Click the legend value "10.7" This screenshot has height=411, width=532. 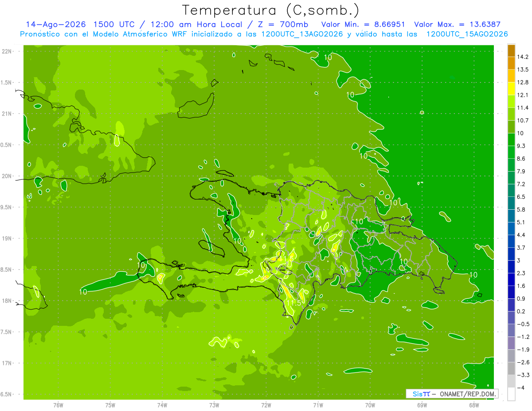(523, 121)
